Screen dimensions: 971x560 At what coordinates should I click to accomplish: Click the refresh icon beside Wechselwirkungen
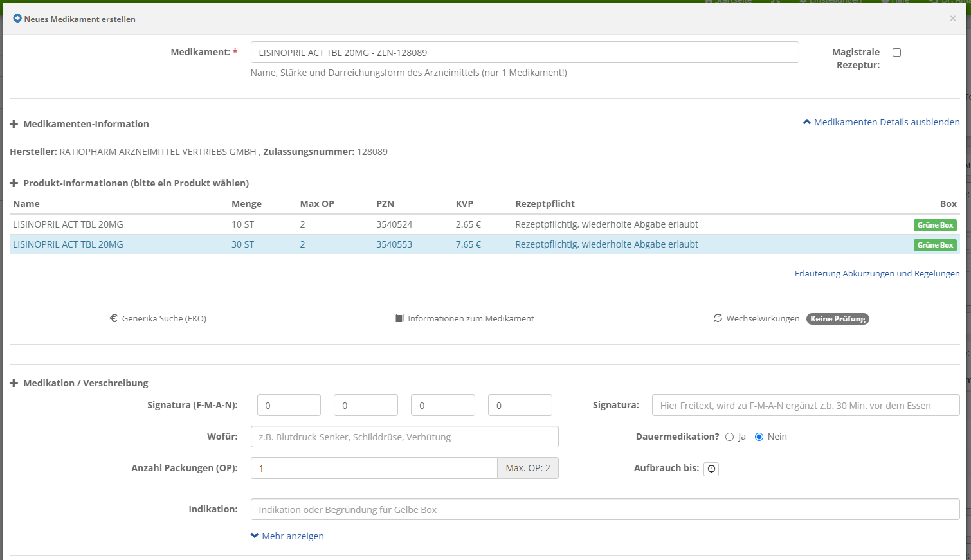tap(718, 318)
